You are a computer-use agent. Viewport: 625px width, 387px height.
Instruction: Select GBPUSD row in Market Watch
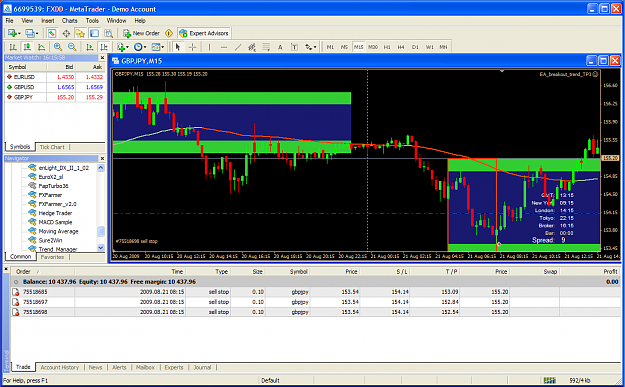(55, 87)
